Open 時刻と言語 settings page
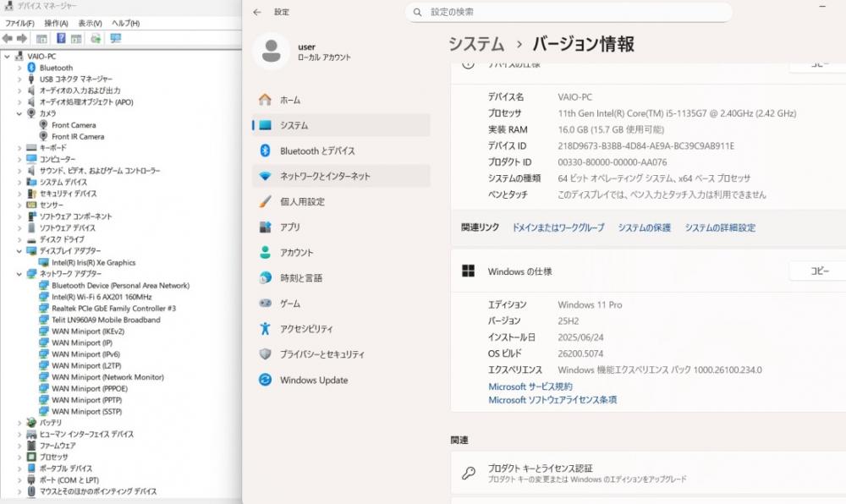Viewport: 846px width, 504px height. (341, 278)
